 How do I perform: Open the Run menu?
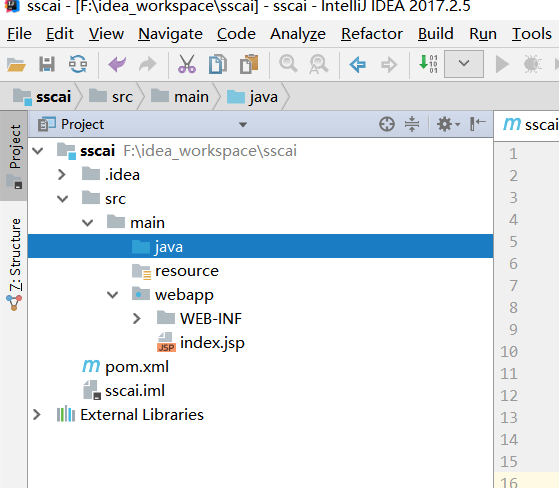[483, 34]
